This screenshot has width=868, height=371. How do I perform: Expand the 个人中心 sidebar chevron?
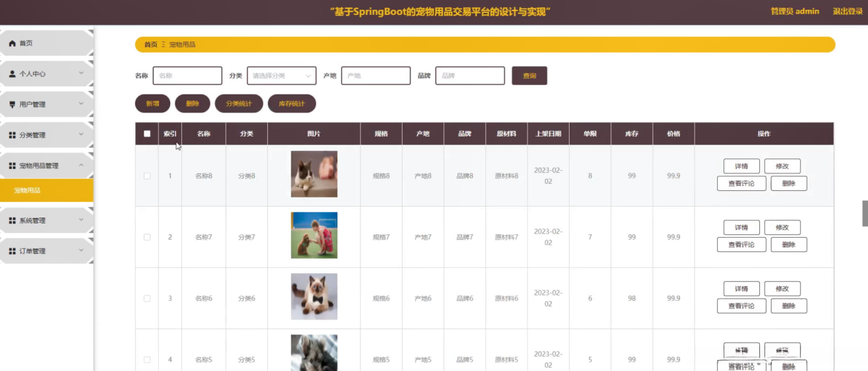(x=81, y=73)
